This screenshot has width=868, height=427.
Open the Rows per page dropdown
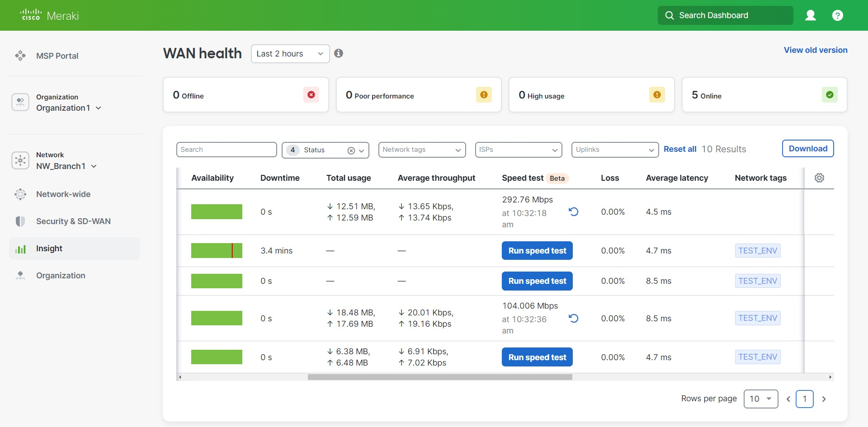point(760,399)
